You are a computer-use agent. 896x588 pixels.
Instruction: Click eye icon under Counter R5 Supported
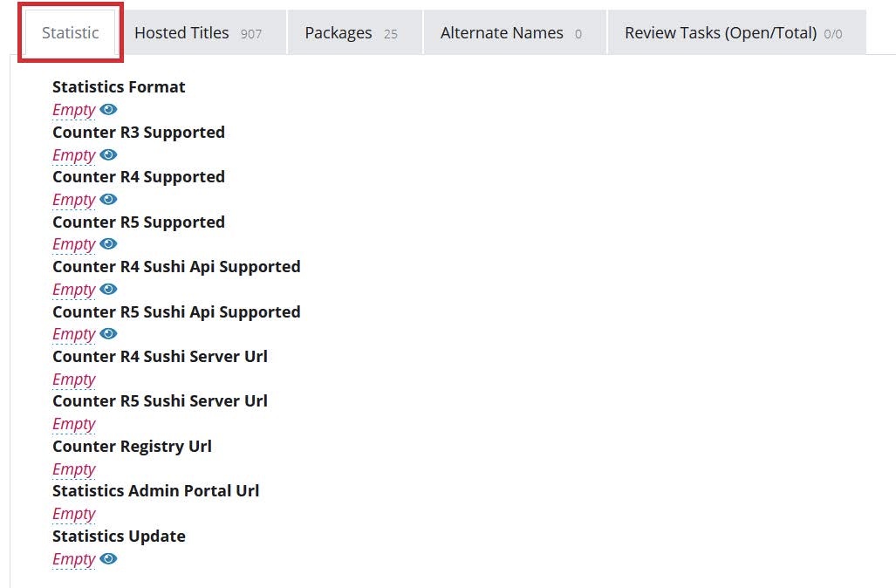coord(108,244)
